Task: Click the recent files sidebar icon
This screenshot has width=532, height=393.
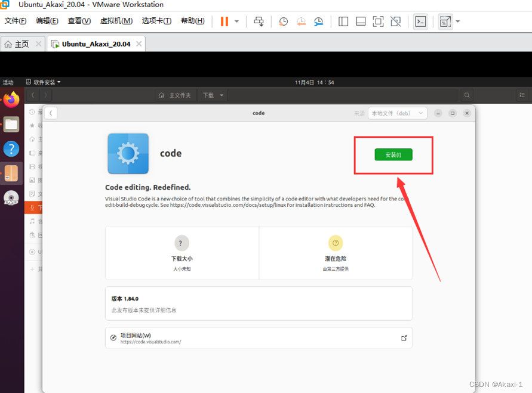Action: (32, 112)
